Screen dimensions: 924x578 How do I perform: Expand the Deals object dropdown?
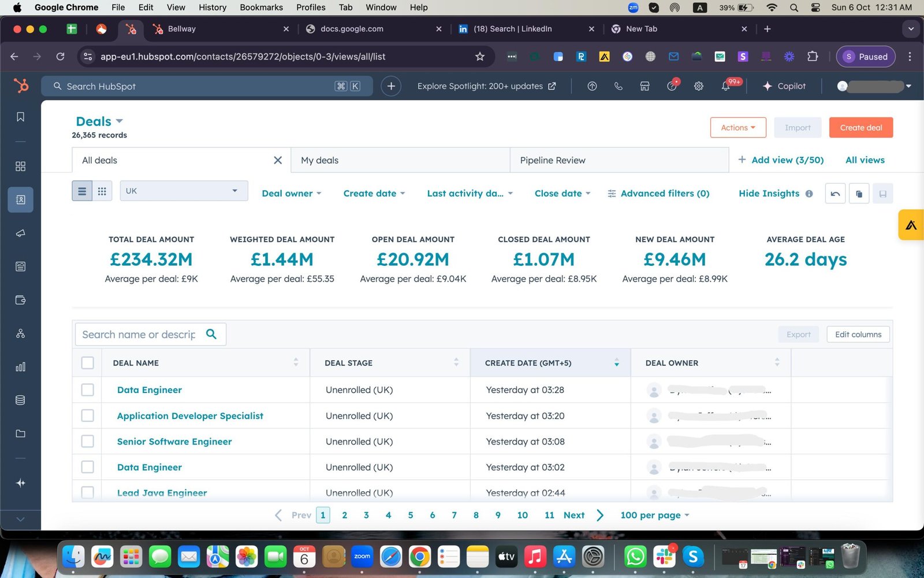pyautogui.click(x=100, y=121)
